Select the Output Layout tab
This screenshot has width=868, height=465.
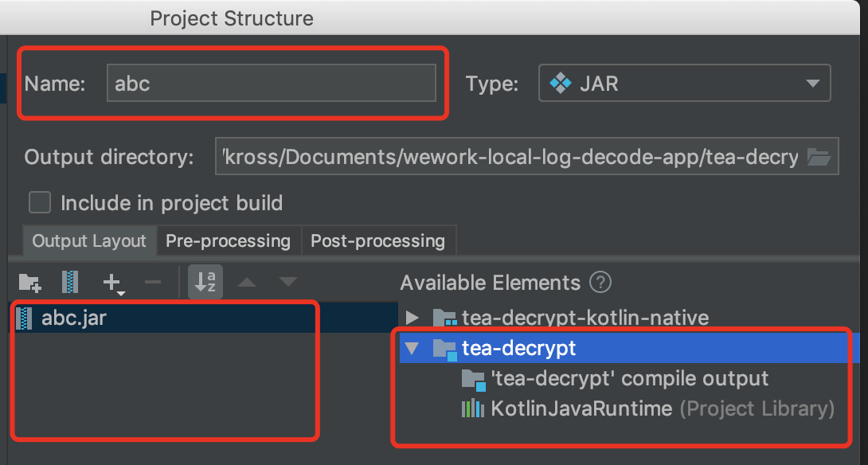89,240
